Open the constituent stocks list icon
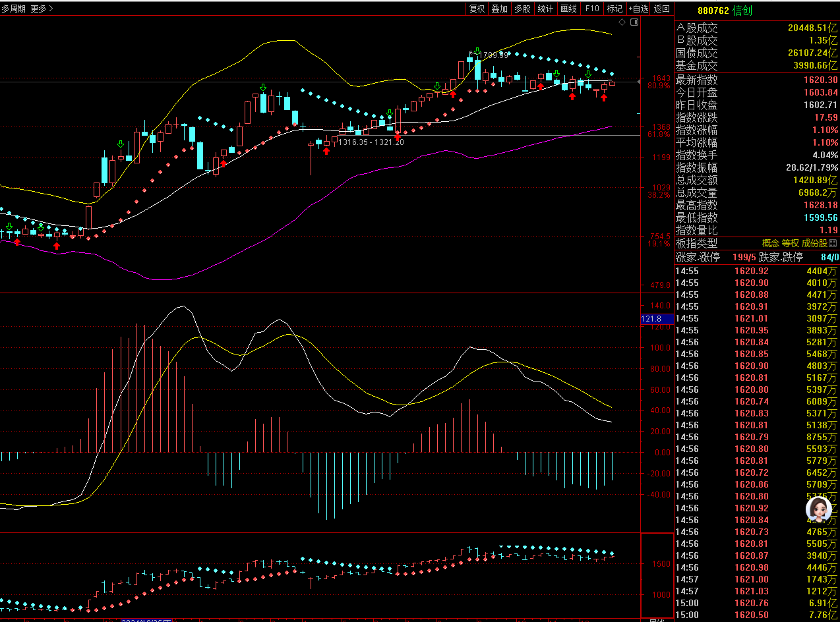Viewport: 840px width, 622px height. click(833, 243)
